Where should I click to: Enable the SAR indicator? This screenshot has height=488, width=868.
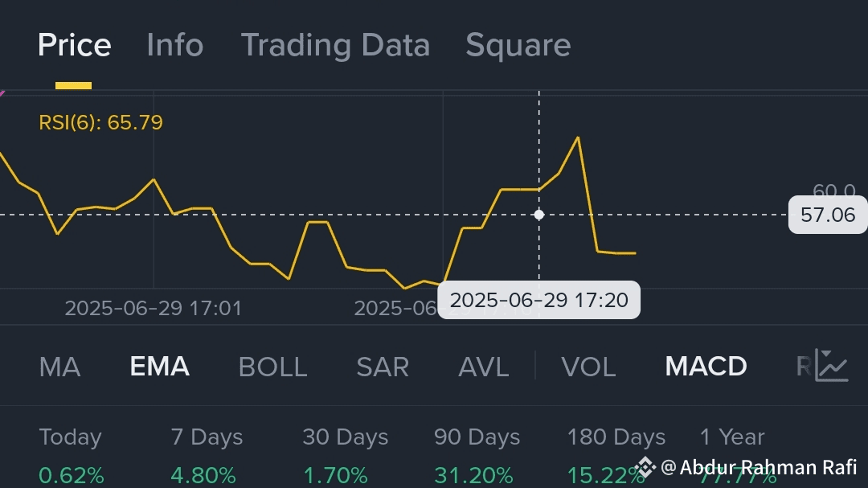coord(383,367)
